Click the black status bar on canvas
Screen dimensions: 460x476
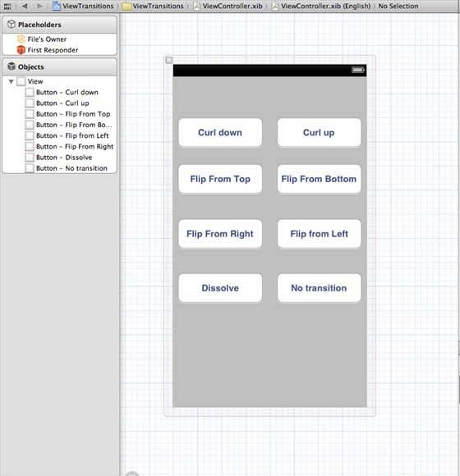coord(269,71)
